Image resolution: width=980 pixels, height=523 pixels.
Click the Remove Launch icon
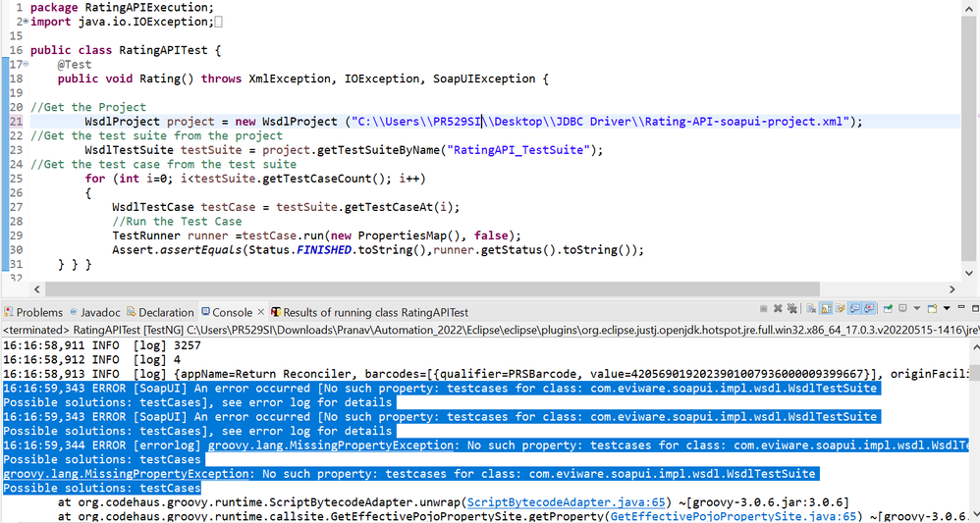(x=778, y=309)
